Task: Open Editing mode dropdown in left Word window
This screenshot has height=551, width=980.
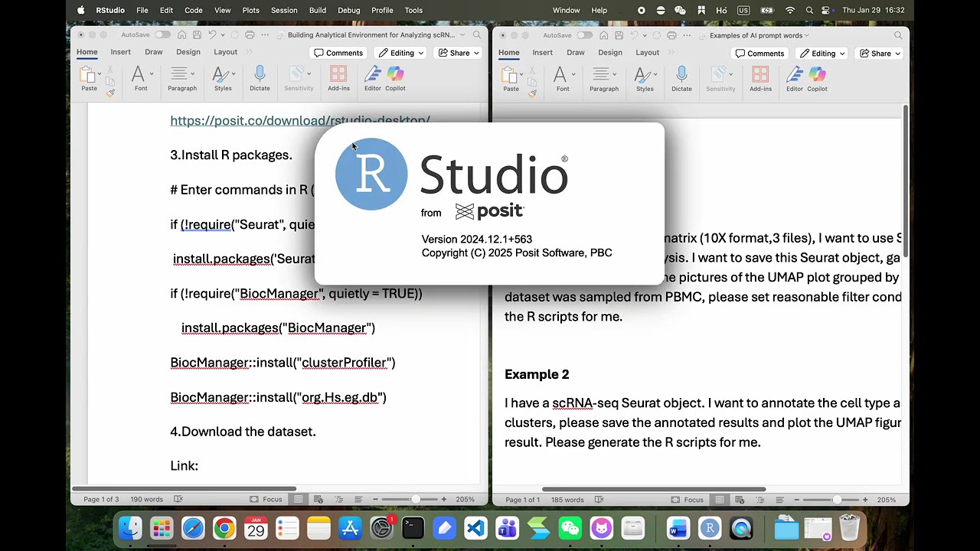Action: click(x=401, y=53)
